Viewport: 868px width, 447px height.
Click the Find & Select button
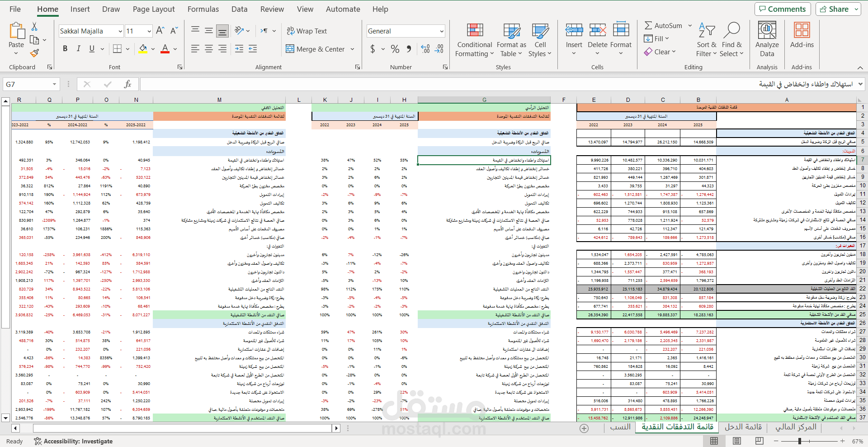click(731, 40)
